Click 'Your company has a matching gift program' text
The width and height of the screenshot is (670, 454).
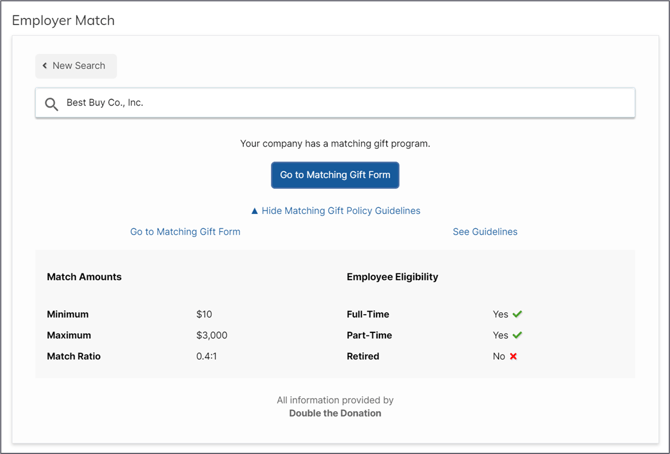coord(335,144)
